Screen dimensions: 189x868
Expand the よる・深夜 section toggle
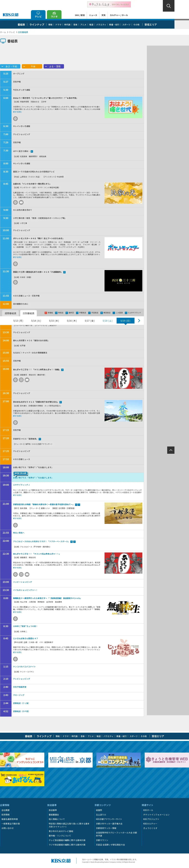pyautogui.click(x=54, y=66)
